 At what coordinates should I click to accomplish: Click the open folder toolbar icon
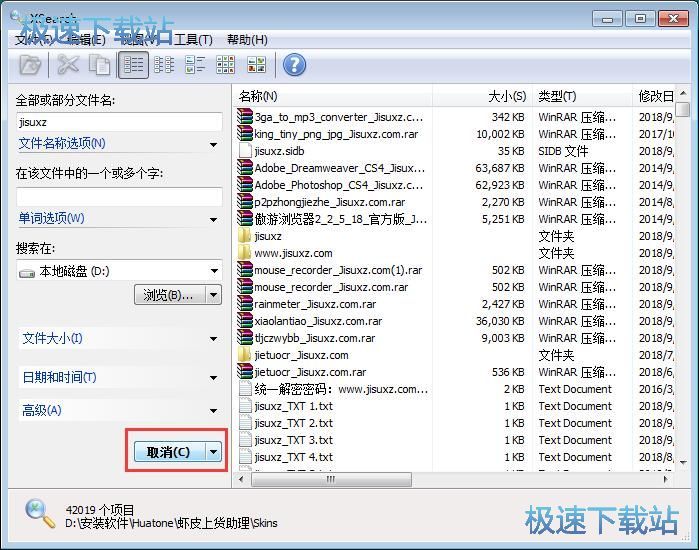pyautogui.click(x=30, y=65)
